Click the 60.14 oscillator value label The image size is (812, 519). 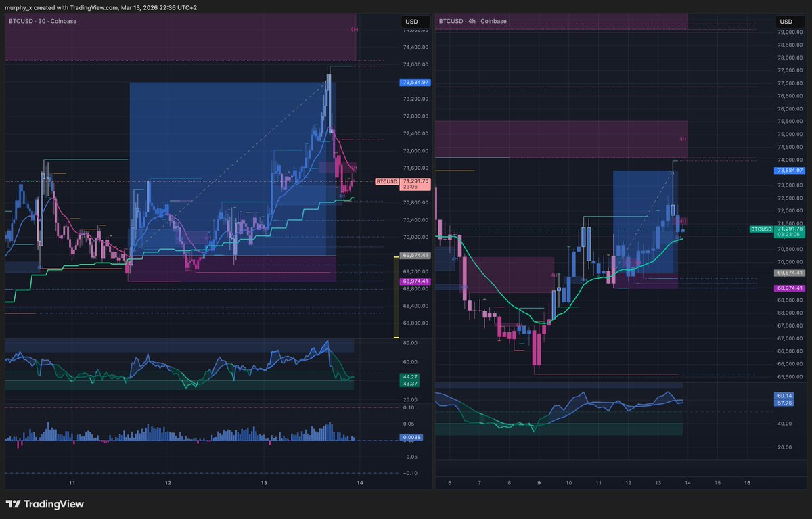pos(785,396)
